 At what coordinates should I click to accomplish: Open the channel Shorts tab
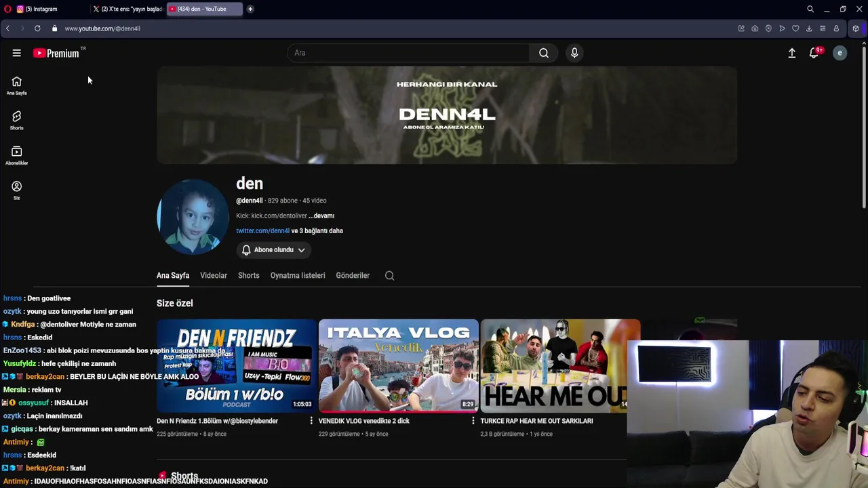249,275
